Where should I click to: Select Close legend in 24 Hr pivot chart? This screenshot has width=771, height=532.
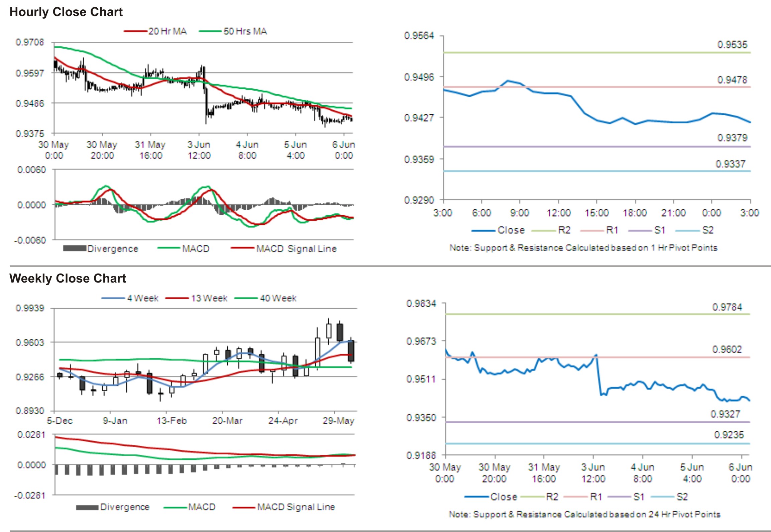coord(491,497)
